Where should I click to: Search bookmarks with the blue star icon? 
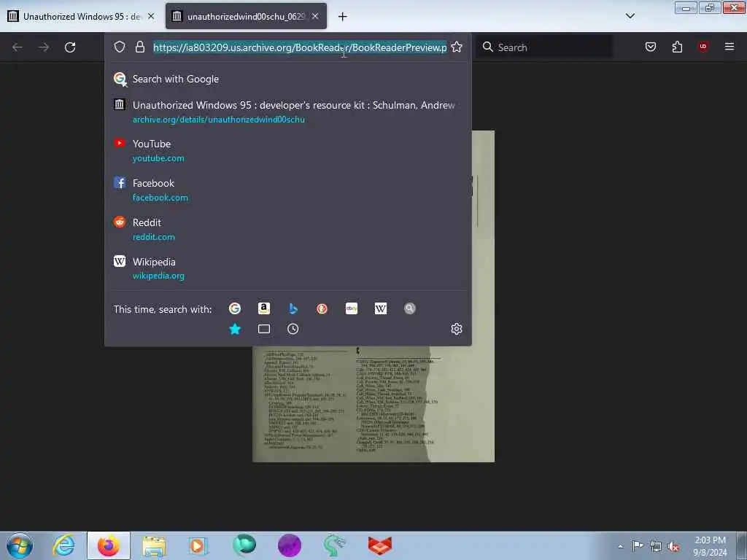pyautogui.click(x=235, y=329)
